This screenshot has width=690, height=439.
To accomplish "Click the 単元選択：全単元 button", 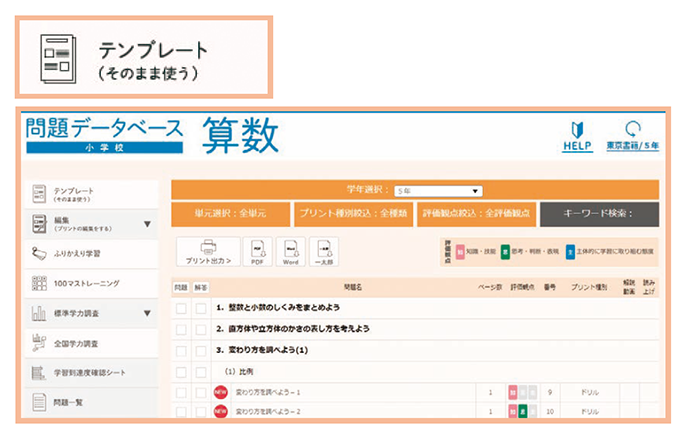I will point(229,214).
